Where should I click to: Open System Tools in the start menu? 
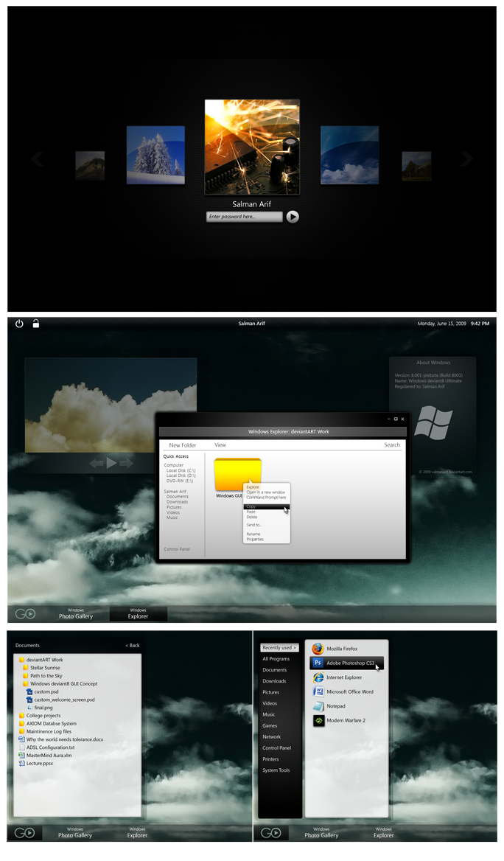point(276,770)
